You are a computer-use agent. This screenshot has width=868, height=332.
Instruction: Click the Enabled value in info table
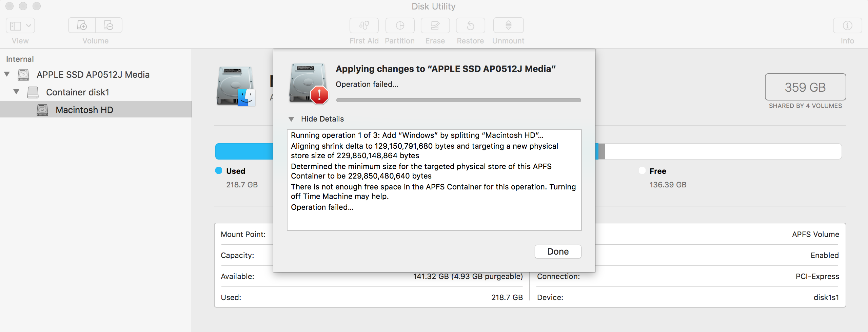click(x=825, y=255)
